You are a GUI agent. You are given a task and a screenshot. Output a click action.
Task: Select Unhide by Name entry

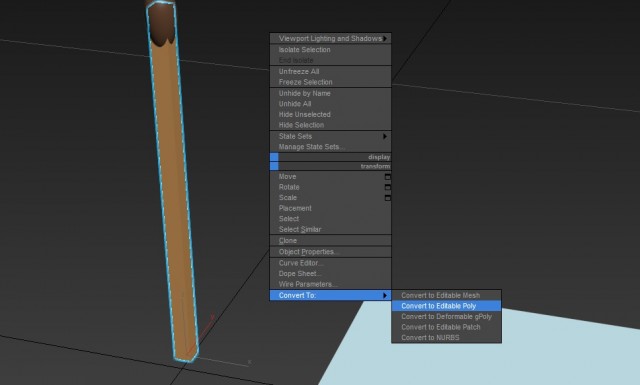[330, 93]
